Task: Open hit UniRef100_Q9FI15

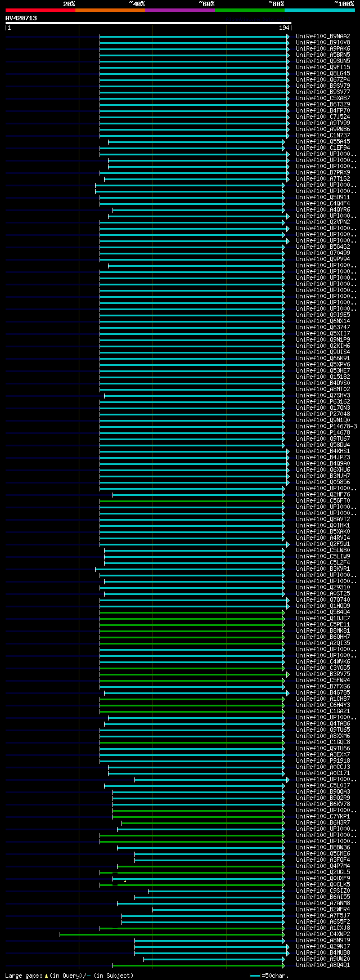Action: point(323,67)
